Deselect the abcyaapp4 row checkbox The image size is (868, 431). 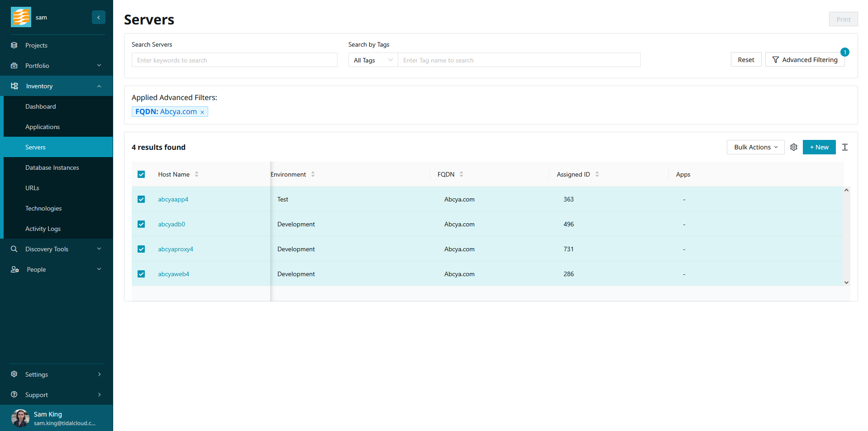(141, 199)
